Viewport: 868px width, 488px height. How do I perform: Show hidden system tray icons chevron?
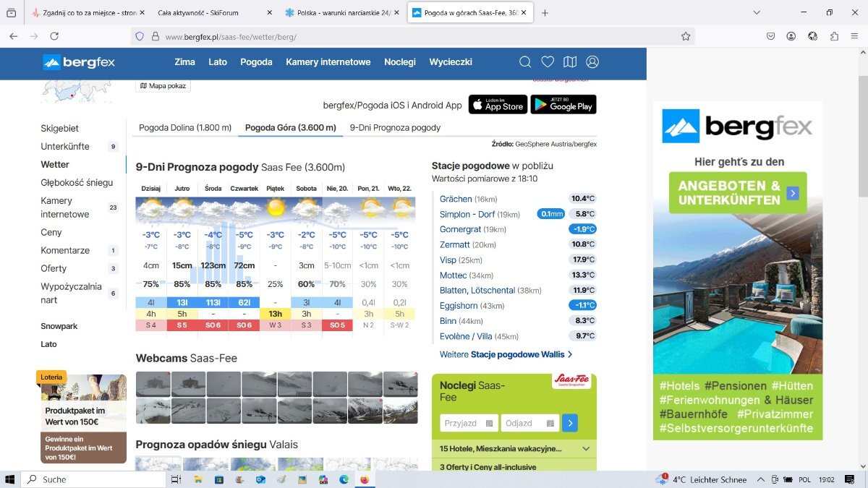tap(761, 479)
